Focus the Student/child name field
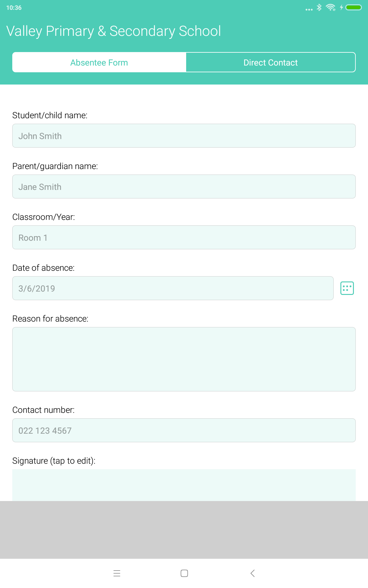The height and width of the screenshot is (588, 368). pyautogui.click(x=184, y=136)
